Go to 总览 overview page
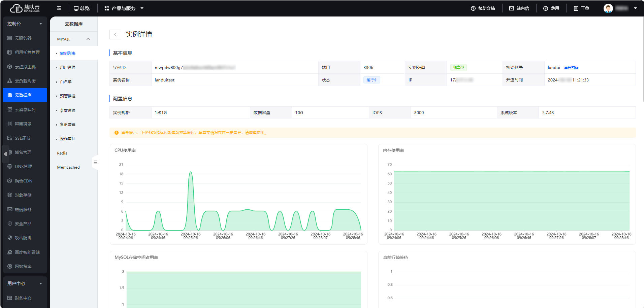This screenshot has width=644, height=308. tap(82, 8)
